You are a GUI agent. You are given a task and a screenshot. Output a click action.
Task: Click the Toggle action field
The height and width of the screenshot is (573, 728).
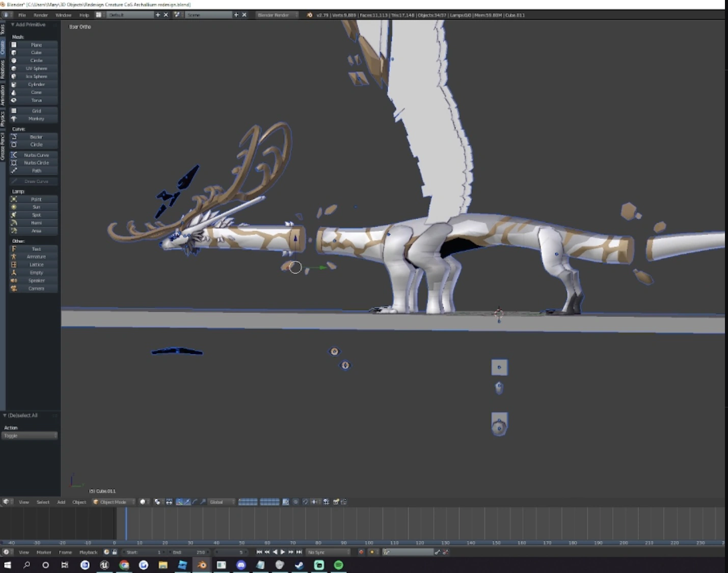coord(30,435)
